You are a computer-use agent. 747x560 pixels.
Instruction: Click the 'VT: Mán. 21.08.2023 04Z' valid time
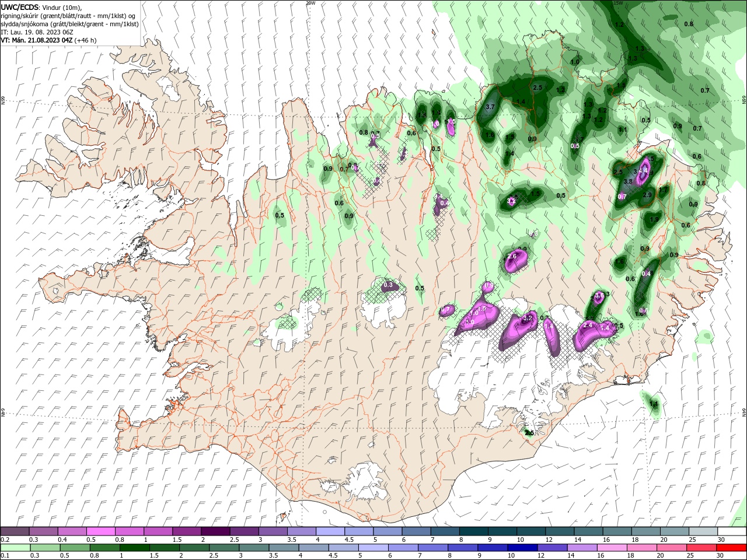point(37,40)
